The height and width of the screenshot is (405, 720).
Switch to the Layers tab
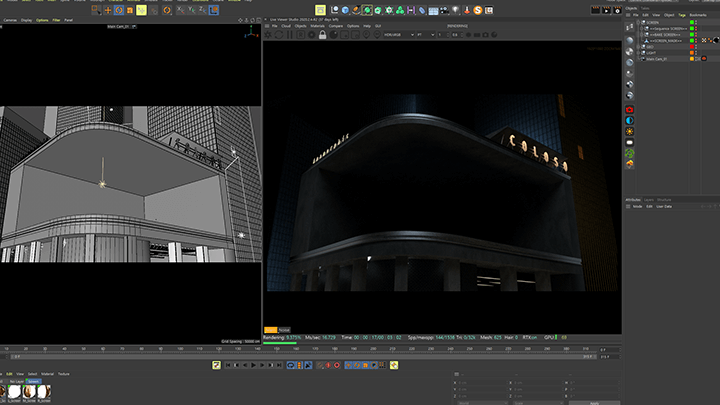click(648, 200)
